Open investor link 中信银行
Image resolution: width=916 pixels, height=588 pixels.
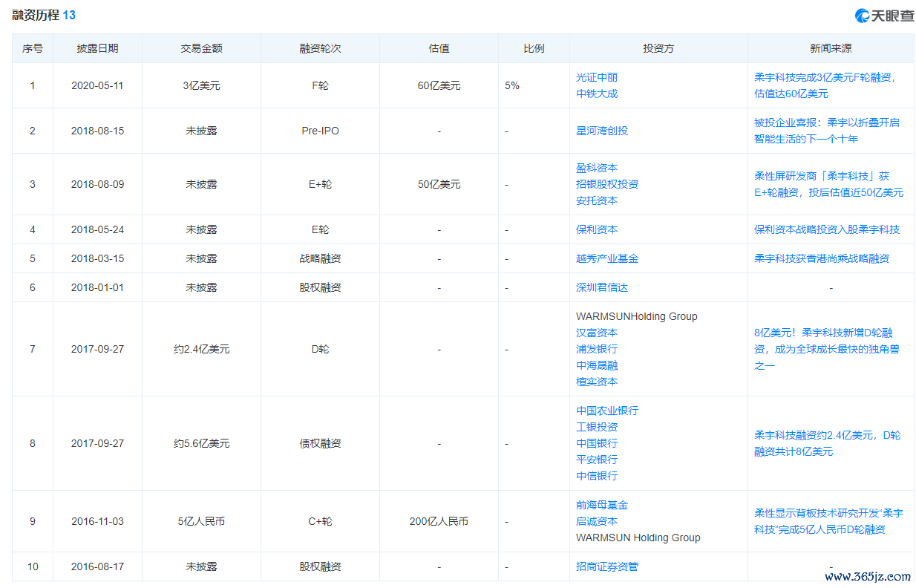(597, 476)
